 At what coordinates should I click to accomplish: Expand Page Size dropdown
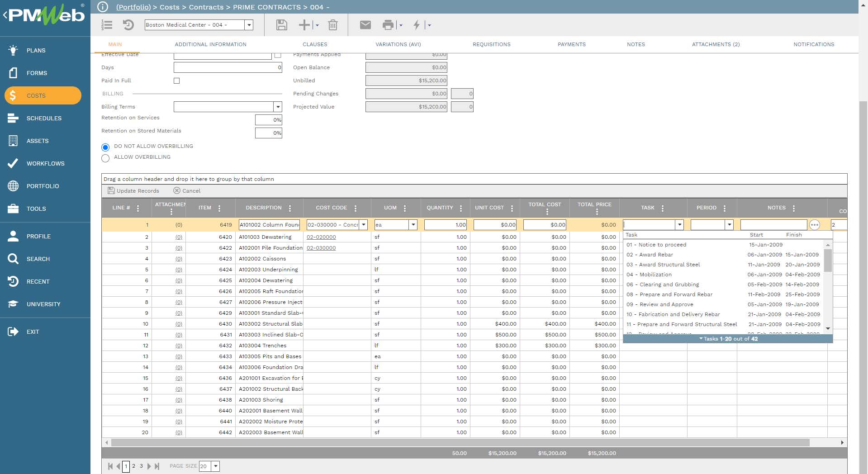pos(215,466)
